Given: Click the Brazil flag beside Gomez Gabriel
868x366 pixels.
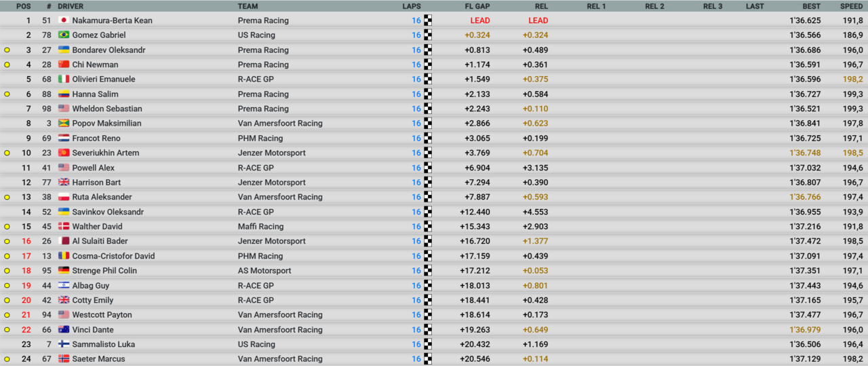Looking at the screenshot, I should (x=64, y=35).
